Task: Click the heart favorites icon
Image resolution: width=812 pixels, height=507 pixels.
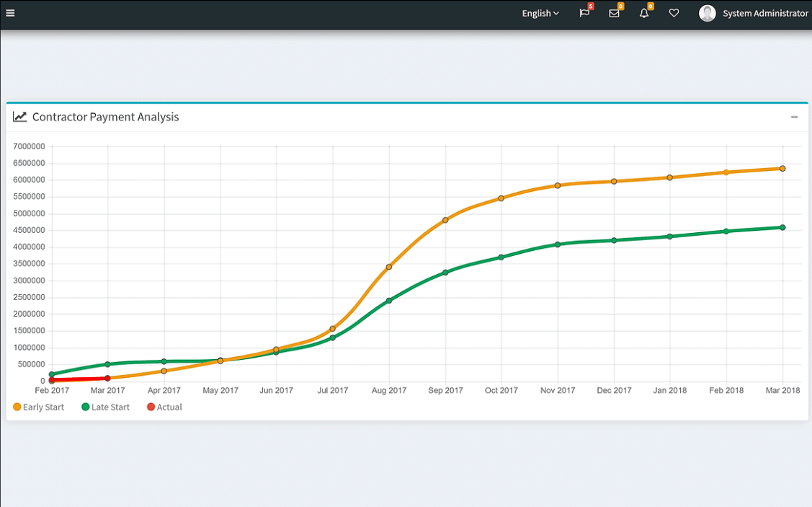Action: (673, 13)
